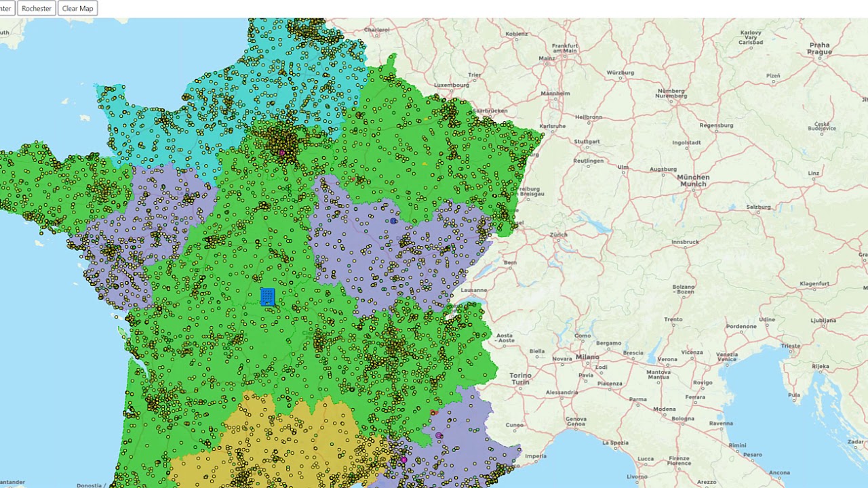
Task: Select the small yellow triangle marker in green region
Action: pos(425,163)
